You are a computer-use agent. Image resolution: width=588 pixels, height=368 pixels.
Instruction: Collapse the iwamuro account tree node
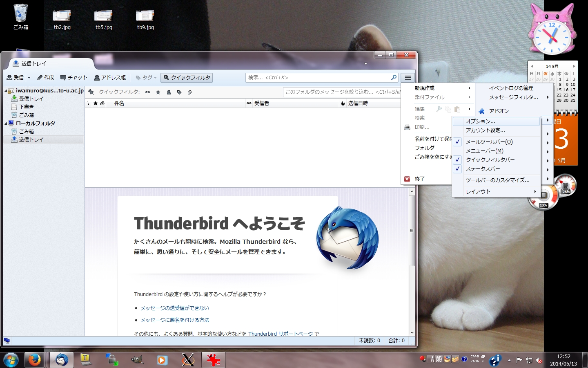(x=6, y=91)
